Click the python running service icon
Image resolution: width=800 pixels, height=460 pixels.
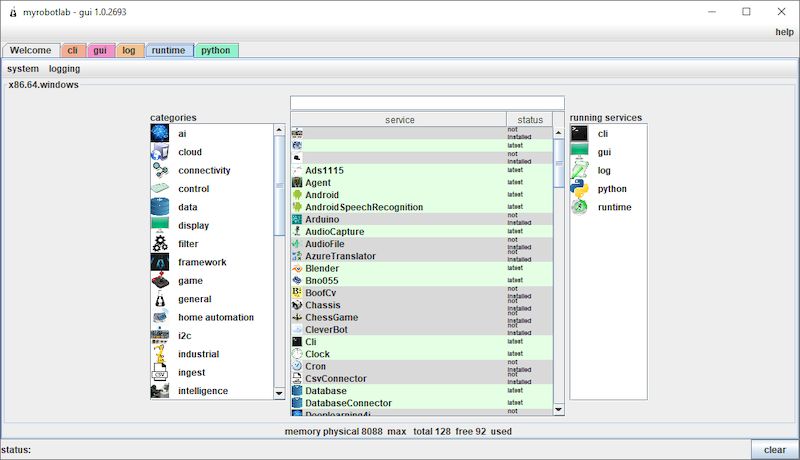(x=579, y=188)
